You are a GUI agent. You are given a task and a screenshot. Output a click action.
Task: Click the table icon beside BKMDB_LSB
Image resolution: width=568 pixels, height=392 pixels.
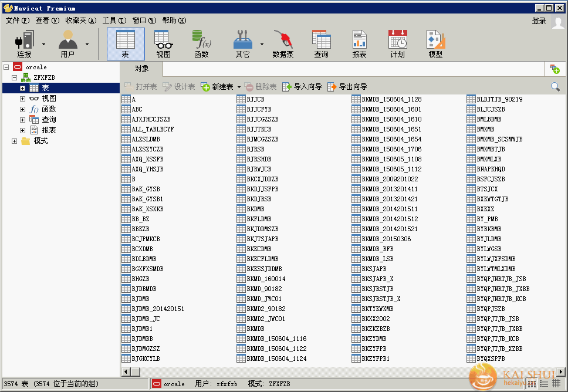pyautogui.click(x=356, y=259)
